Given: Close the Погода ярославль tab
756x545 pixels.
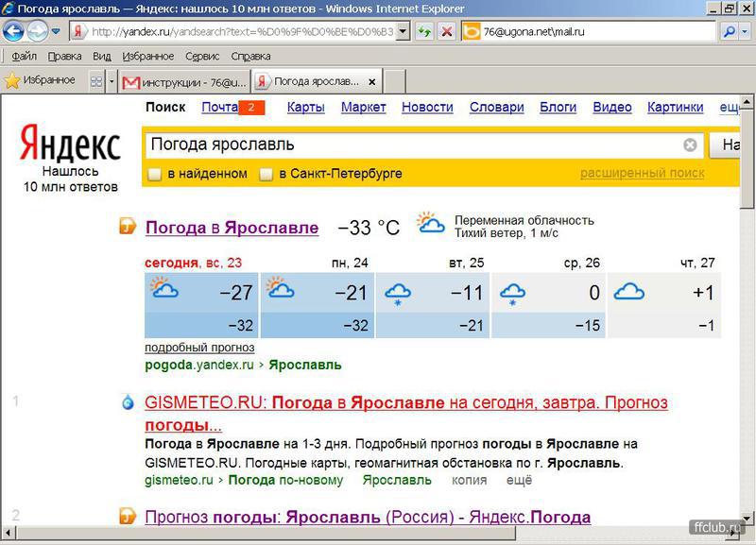Looking at the screenshot, I should (x=371, y=82).
